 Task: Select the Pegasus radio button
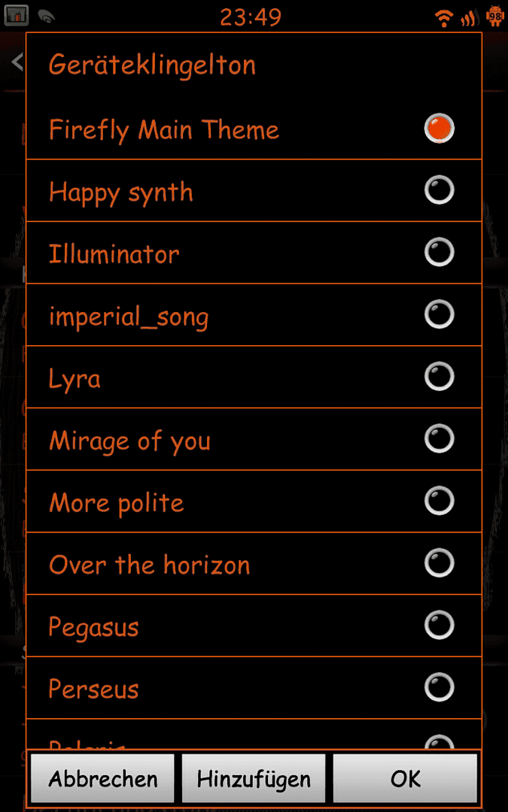pyautogui.click(x=439, y=625)
